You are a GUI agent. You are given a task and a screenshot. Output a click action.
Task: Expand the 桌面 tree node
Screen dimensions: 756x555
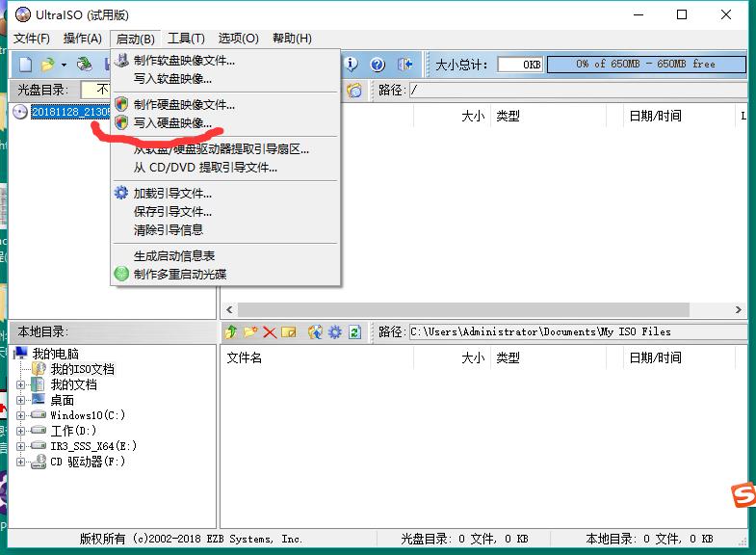click(21, 400)
